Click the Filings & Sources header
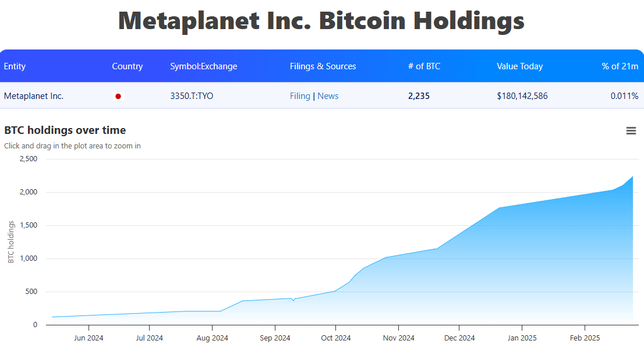Viewport: 644px width, 344px height. point(323,66)
